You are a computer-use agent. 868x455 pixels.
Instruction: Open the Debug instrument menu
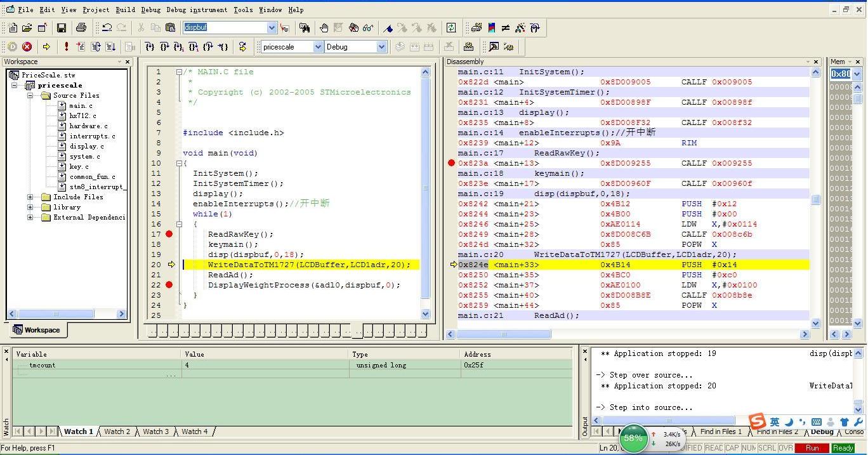pos(197,10)
